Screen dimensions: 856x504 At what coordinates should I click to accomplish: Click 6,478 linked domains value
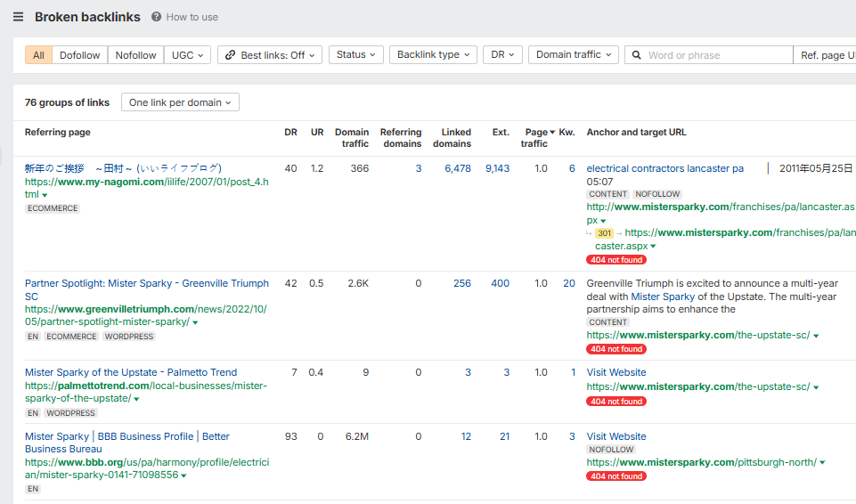(458, 168)
